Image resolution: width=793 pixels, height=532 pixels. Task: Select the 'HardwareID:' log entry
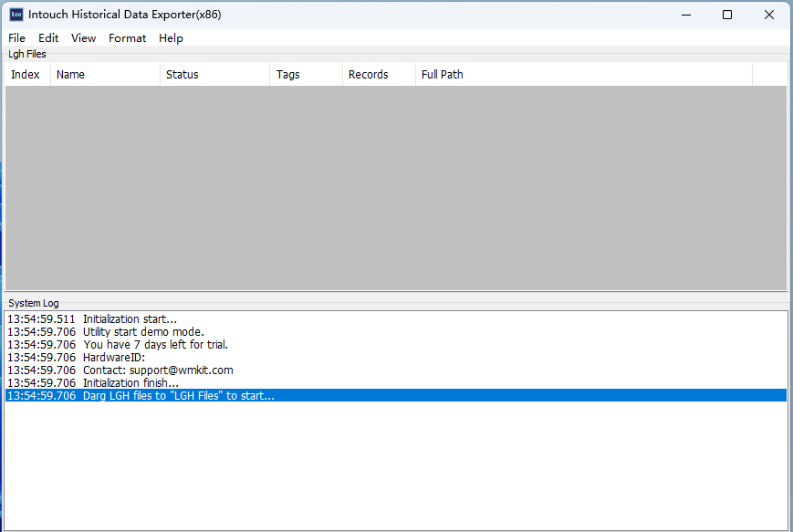[396, 357]
